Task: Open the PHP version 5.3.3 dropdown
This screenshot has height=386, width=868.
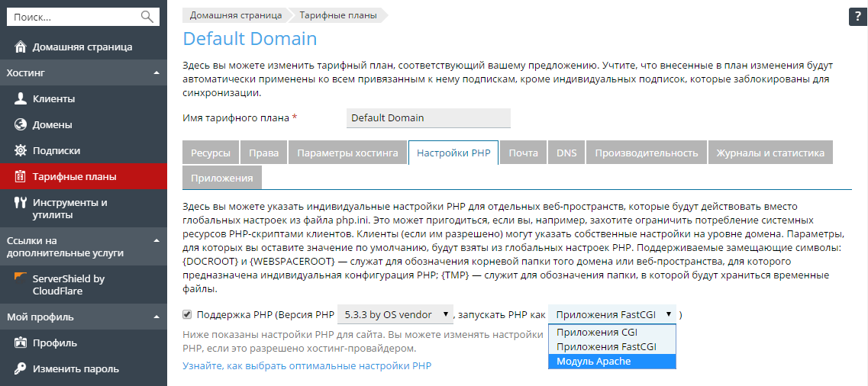Action: click(x=395, y=314)
